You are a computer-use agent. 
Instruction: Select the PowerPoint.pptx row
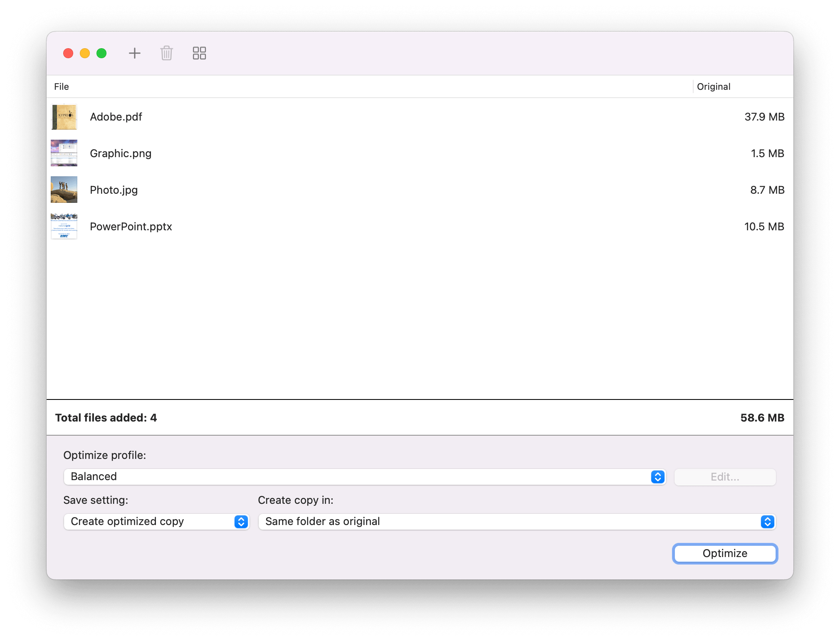[x=291, y=226]
